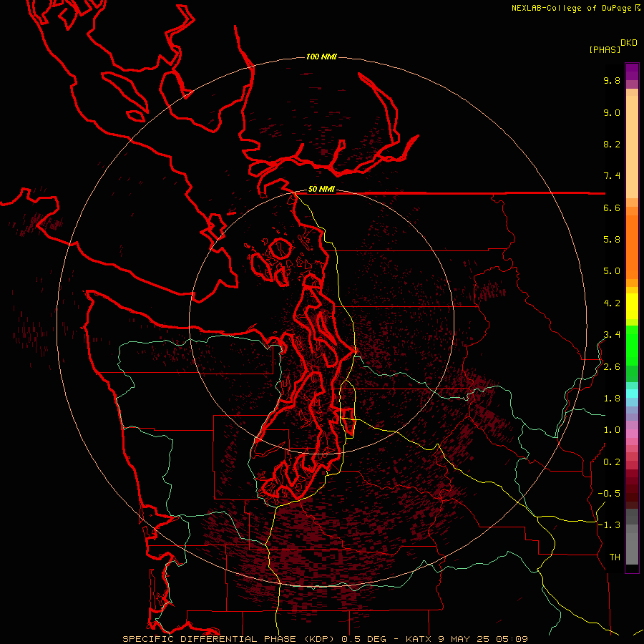
Task: Click the 0.2 value on the scale
Action: click(612, 462)
